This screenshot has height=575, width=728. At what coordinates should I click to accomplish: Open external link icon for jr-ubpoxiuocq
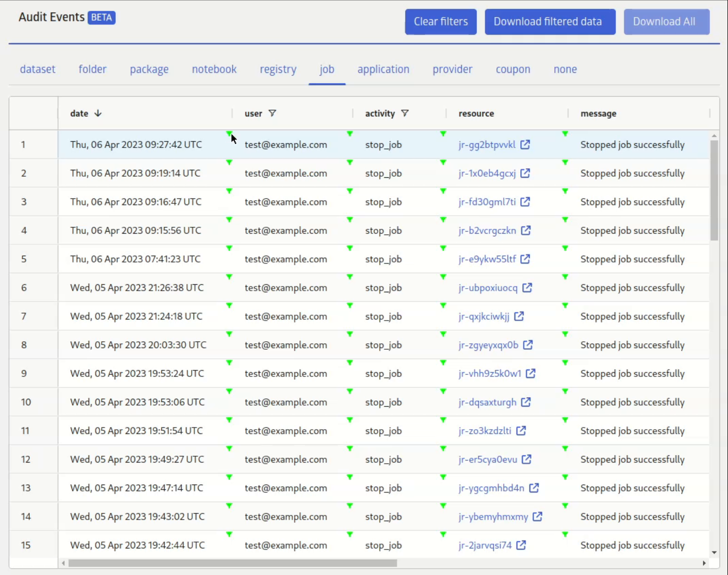[527, 287]
